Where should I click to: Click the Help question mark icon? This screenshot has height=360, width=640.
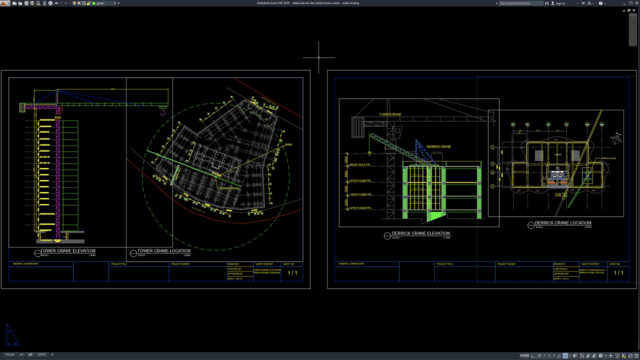[x=601, y=3]
